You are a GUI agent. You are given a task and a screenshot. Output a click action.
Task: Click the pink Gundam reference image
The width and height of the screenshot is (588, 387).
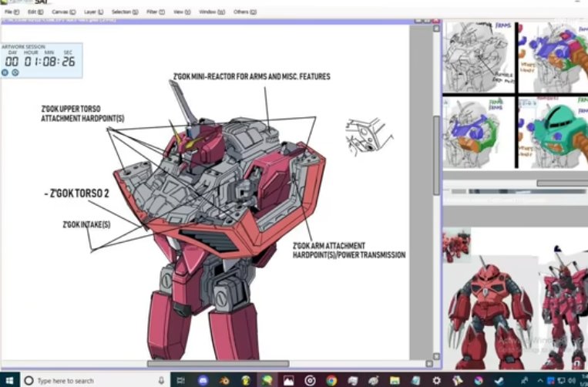[x=564, y=308]
